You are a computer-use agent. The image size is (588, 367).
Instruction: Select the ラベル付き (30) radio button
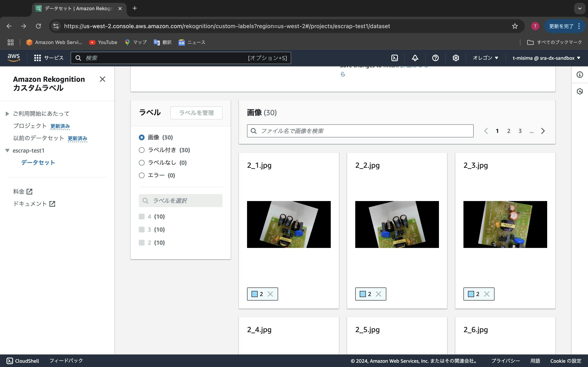(x=142, y=150)
